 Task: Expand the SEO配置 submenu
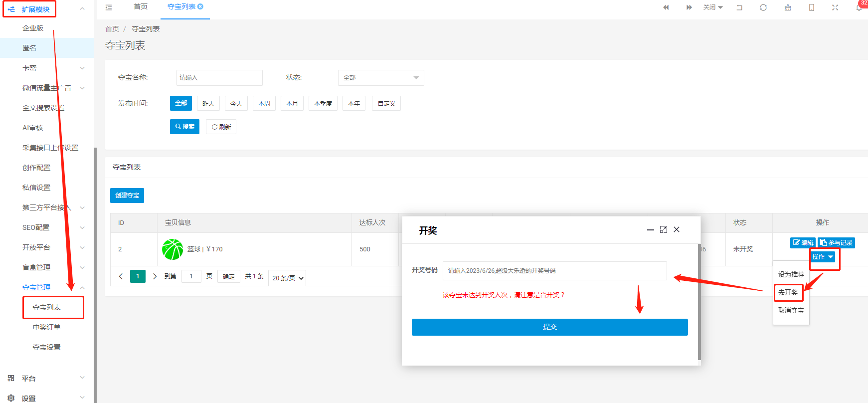(x=82, y=227)
